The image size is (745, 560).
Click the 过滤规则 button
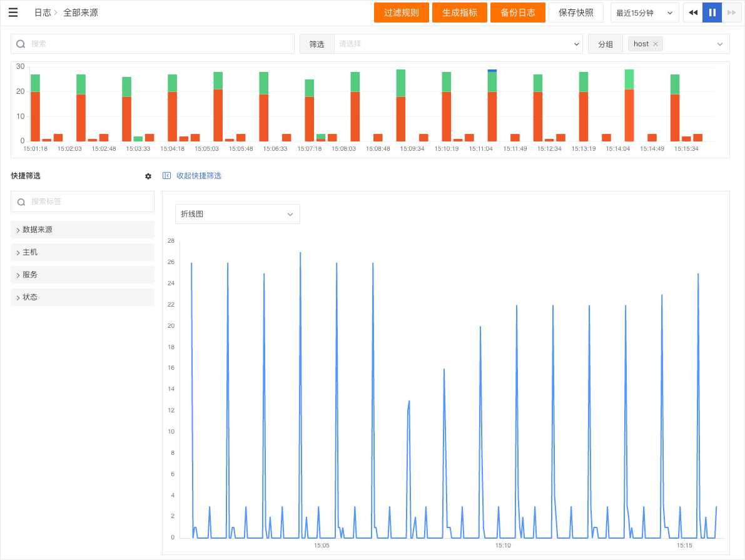click(402, 13)
